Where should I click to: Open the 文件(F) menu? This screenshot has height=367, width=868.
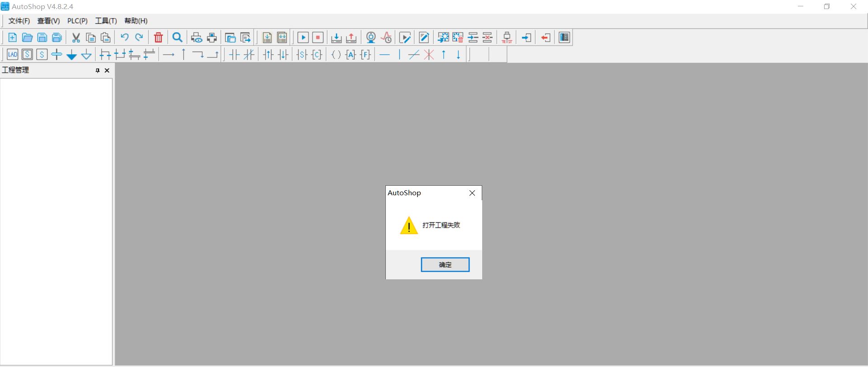[19, 21]
